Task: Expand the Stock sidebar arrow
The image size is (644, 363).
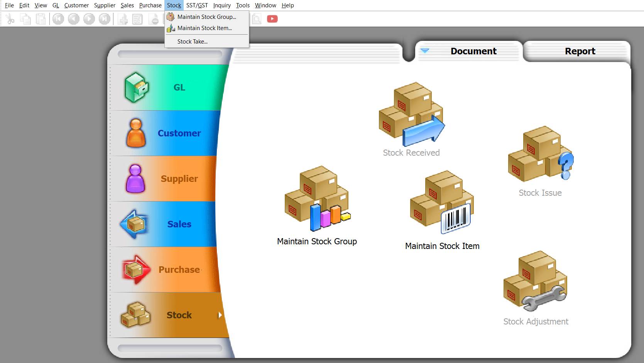Action: click(220, 315)
